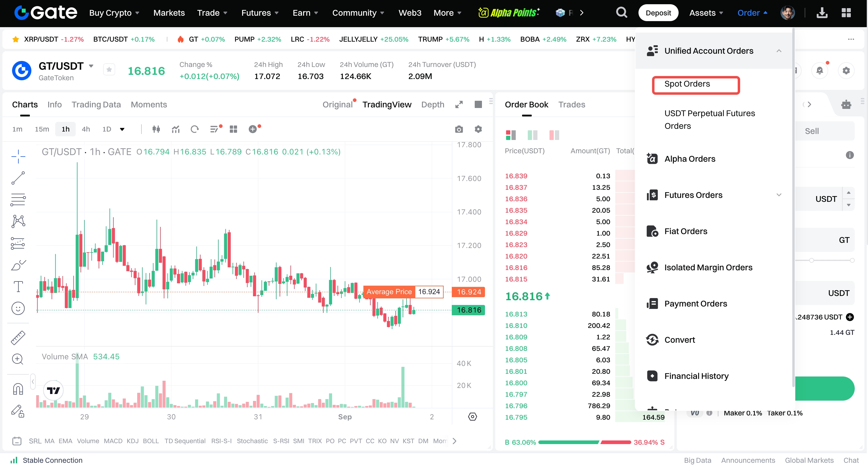
Task: Show only sell orders in order book
Action: pyautogui.click(x=554, y=135)
